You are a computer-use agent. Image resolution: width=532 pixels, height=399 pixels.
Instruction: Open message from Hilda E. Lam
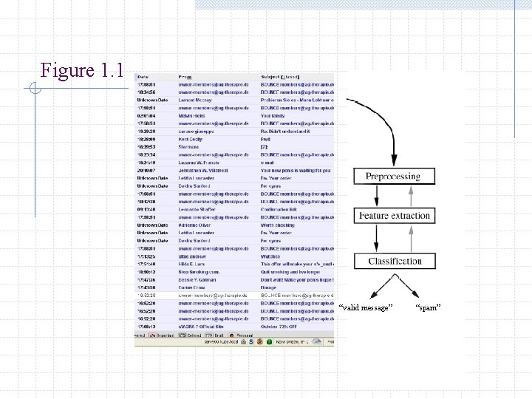click(191, 264)
